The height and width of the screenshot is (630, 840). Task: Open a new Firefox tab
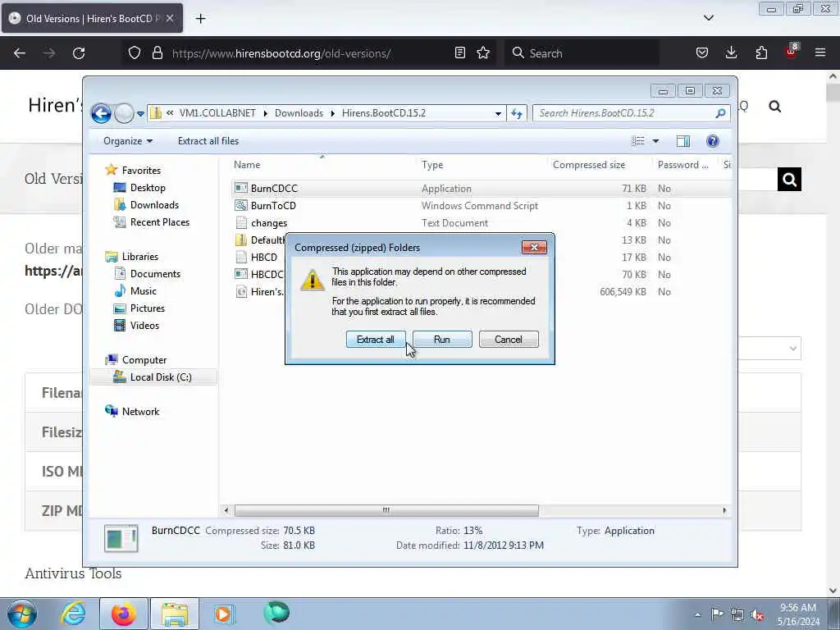pyautogui.click(x=200, y=19)
